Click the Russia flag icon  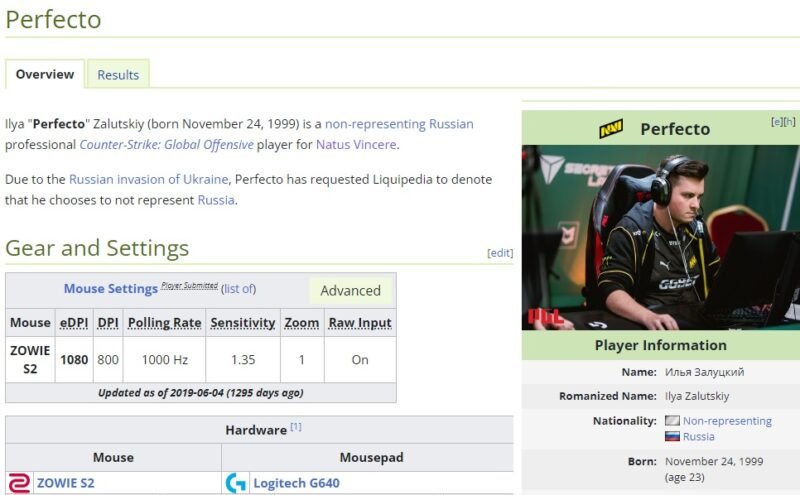tap(672, 436)
